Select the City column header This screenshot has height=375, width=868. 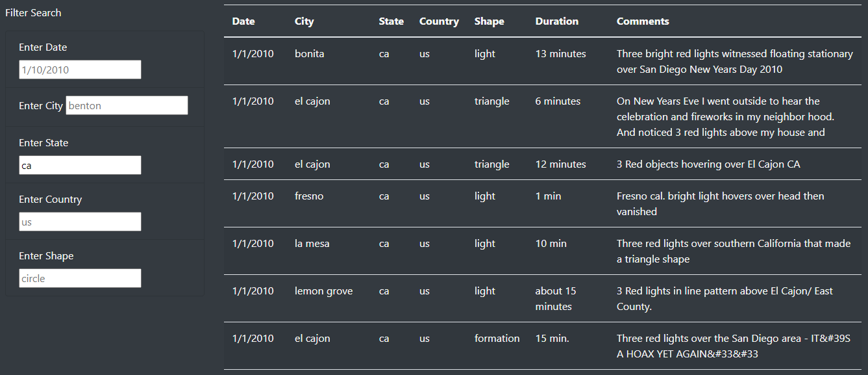[304, 21]
